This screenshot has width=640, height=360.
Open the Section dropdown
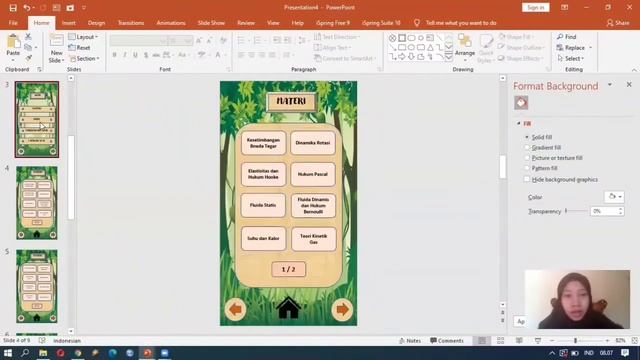coord(84,59)
